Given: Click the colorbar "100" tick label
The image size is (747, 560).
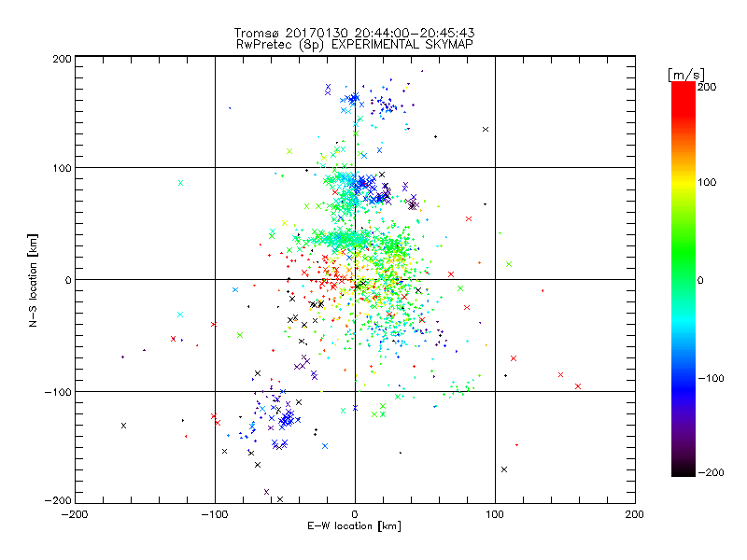Looking at the screenshot, I should tap(707, 182).
